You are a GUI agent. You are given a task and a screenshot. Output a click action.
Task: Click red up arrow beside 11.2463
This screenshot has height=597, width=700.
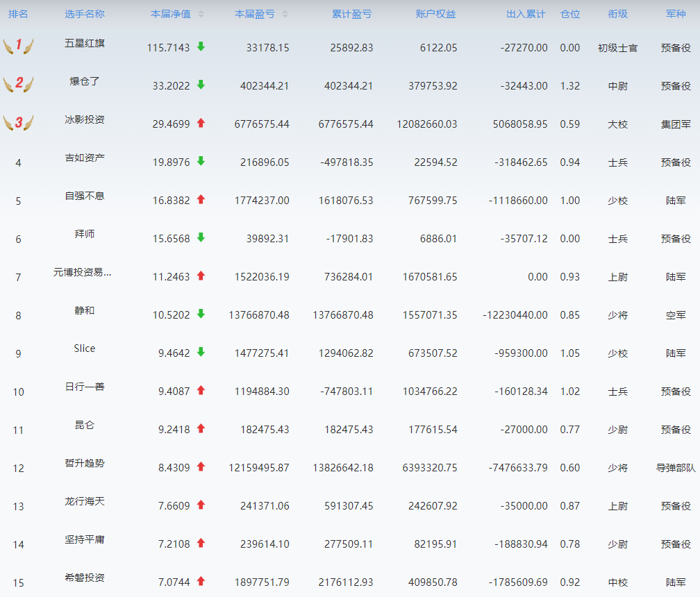click(201, 276)
